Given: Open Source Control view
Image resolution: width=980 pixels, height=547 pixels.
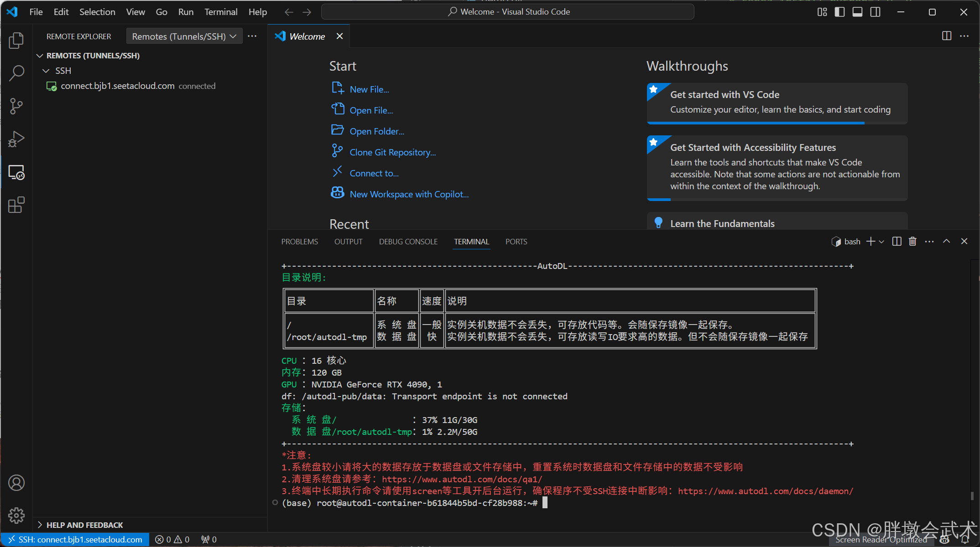Looking at the screenshot, I should (x=16, y=106).
